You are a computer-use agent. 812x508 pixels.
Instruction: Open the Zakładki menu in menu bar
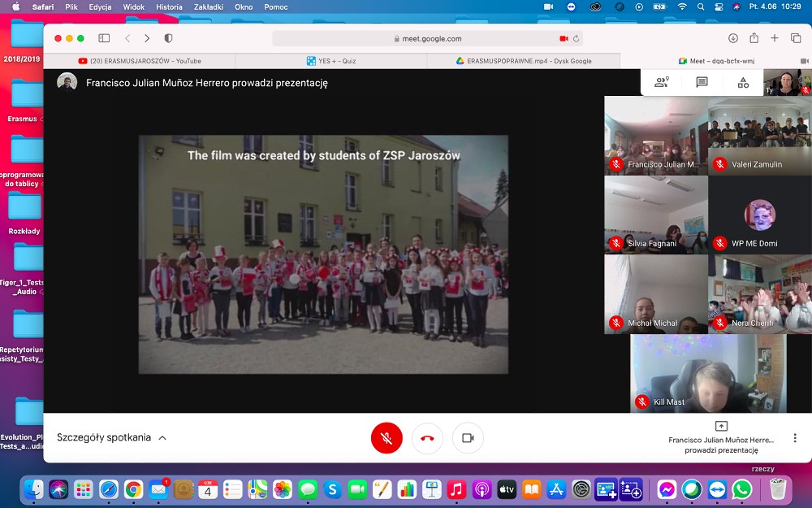(x=208, y=7)
